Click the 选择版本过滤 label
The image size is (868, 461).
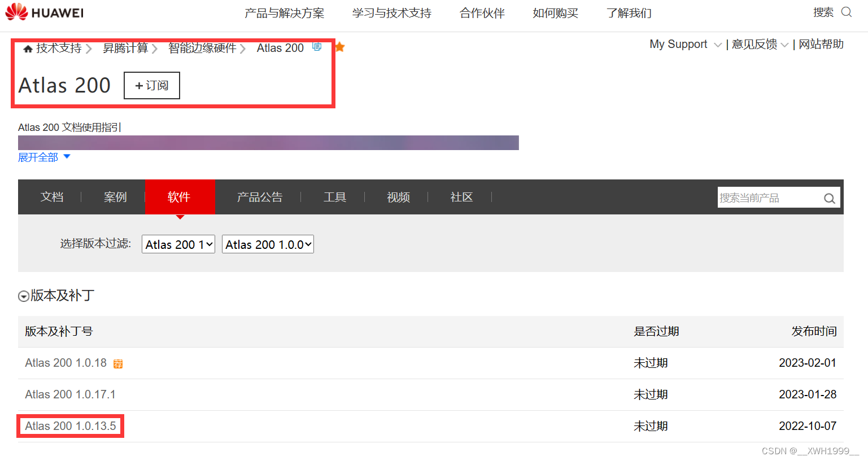[x=95, y=243]
